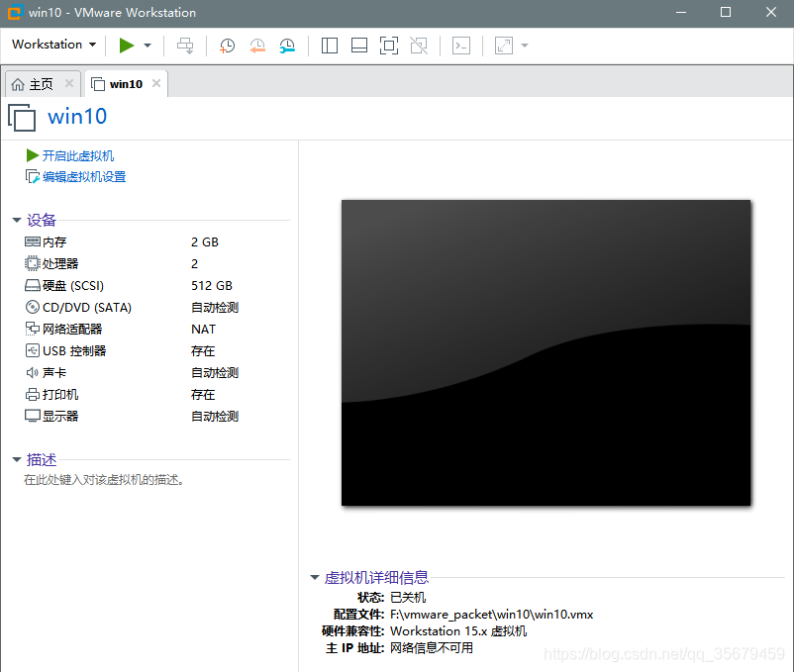Click Workstation 15.x 虚拟机 compatibility text
This screenshot has width=794, height=672.
point(458,631)
